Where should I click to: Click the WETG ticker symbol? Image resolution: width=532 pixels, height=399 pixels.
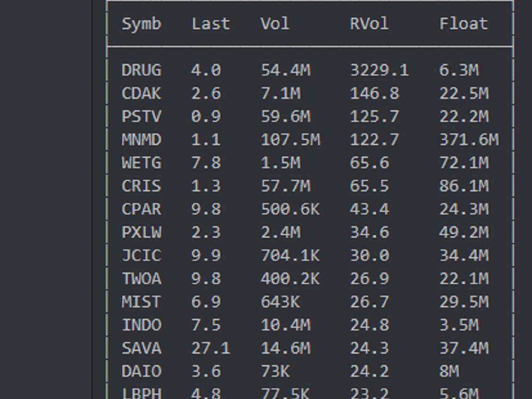coord(143,162)
